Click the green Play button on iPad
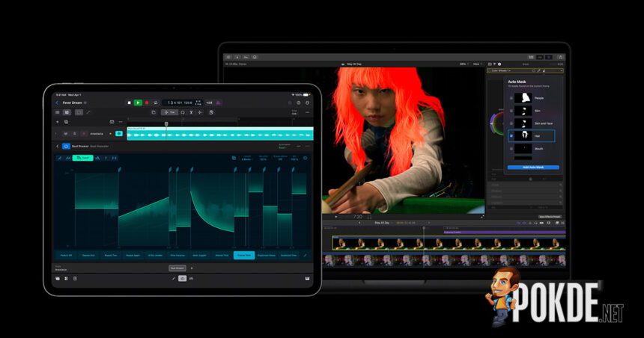This screenshot has width=644, height=338. point(138,102)
